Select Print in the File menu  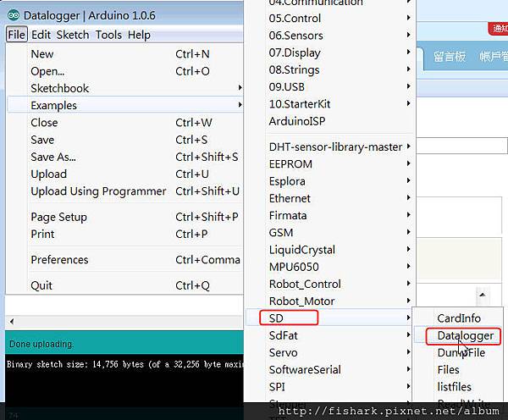(124, 235)
